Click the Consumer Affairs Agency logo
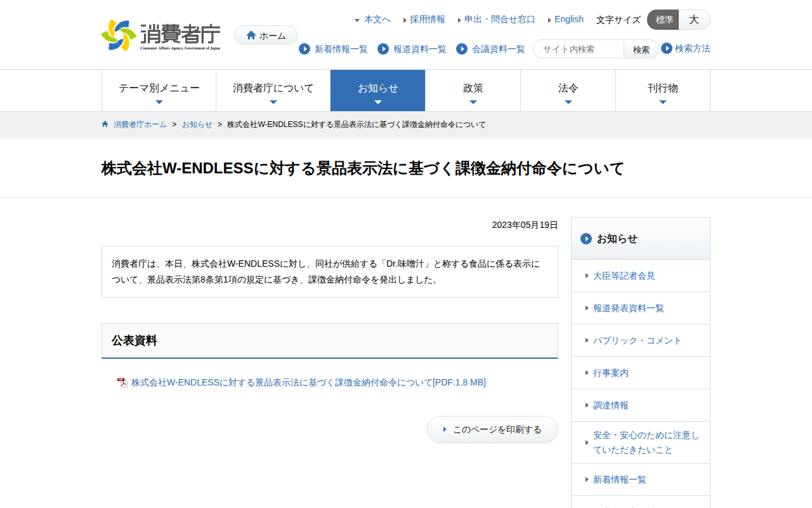The width and height of the screenshot is (812, 508). click(x=161, y=35)
